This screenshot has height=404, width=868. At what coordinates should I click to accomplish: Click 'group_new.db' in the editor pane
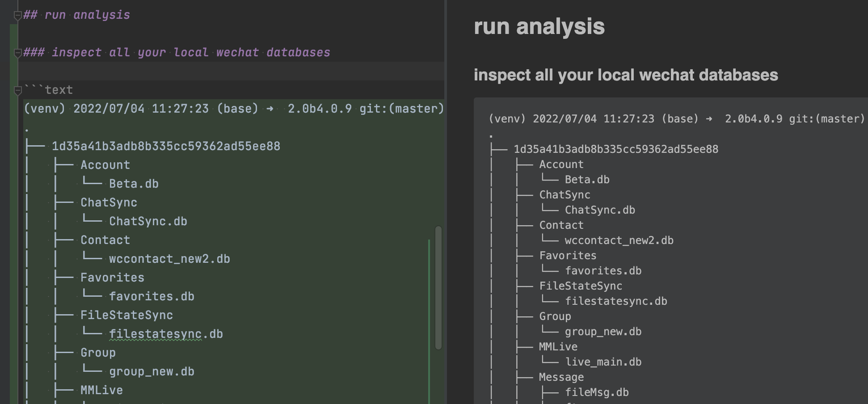[152, 371]
